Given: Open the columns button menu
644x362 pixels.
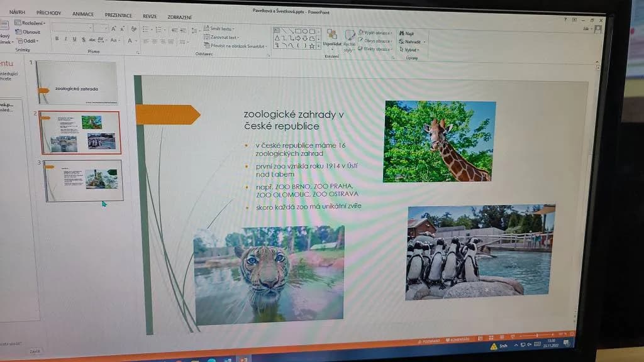Looking at the screenshot, I should [x=183, y=42].
